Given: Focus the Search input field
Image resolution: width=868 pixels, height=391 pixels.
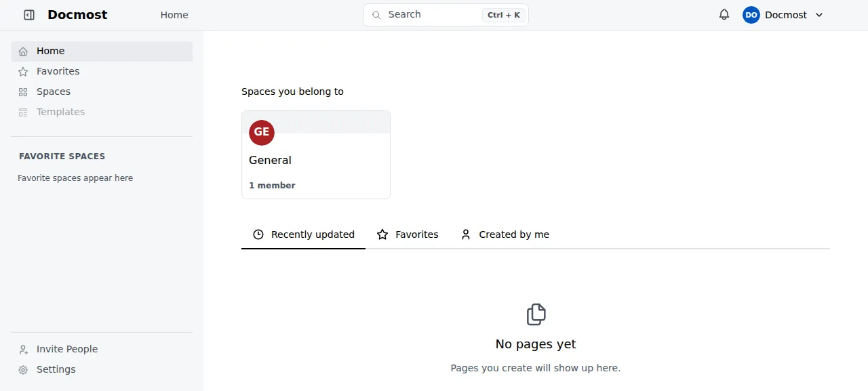Looking at the screenshot, I should tap(446, 15).
